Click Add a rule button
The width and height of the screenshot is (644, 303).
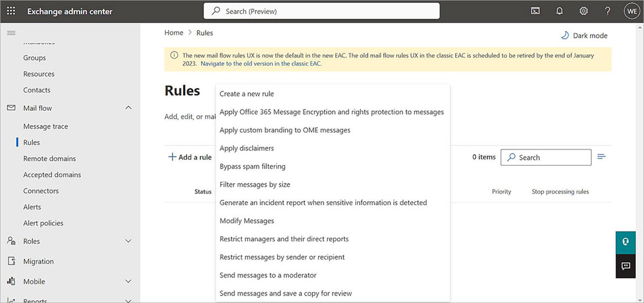(x=190, y=157)
